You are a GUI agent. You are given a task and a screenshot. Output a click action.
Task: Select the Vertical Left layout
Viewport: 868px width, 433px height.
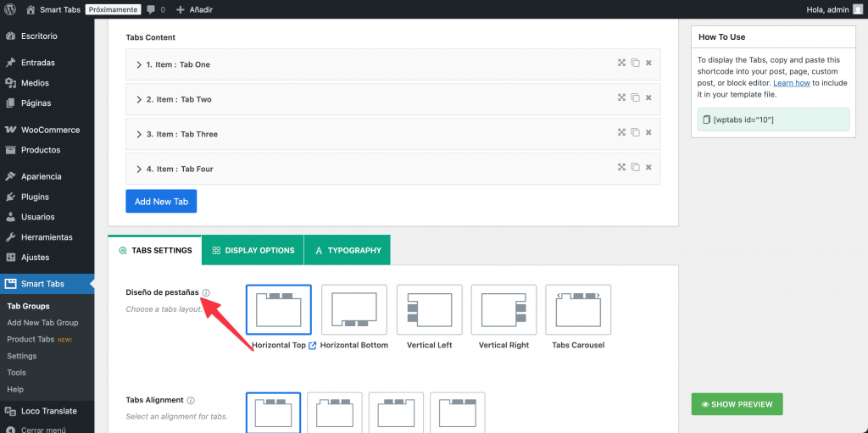coord(429,309)
